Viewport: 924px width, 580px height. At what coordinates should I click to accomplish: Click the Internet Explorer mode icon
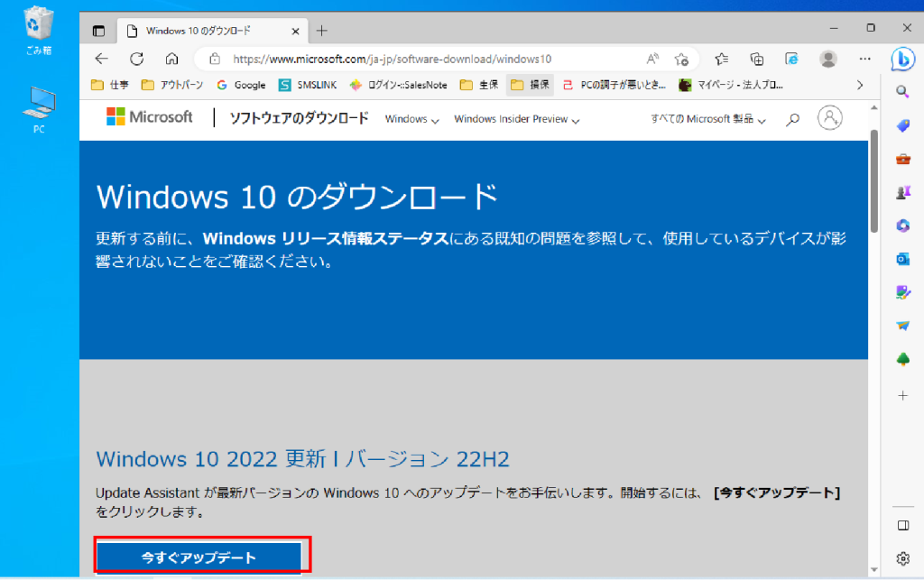coord(791,59)
